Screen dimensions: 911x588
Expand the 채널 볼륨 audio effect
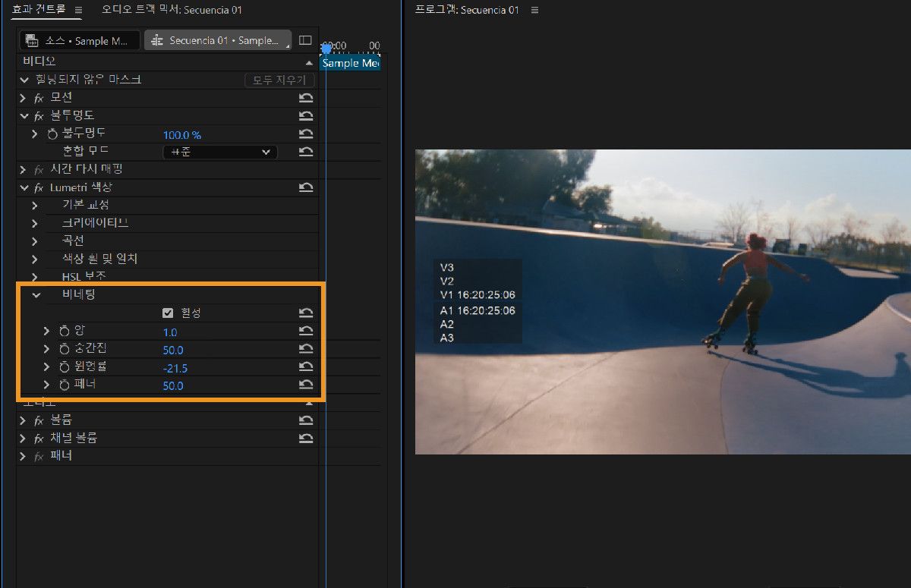click(x=23, y=439)
